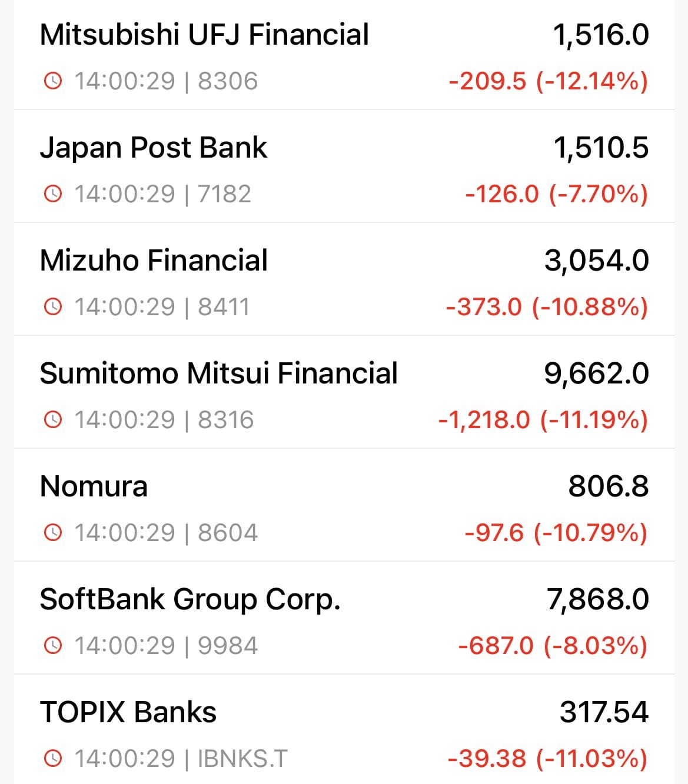Tap the clock icon under SoftBank Group Corp.

pyautogui.click(x=53, y=645)
